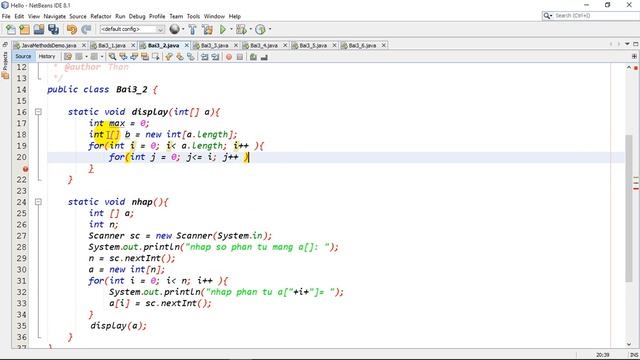This screenshot has width=640, height=360.
Task: Run the project with the green play icon
Action: [223, 29]
